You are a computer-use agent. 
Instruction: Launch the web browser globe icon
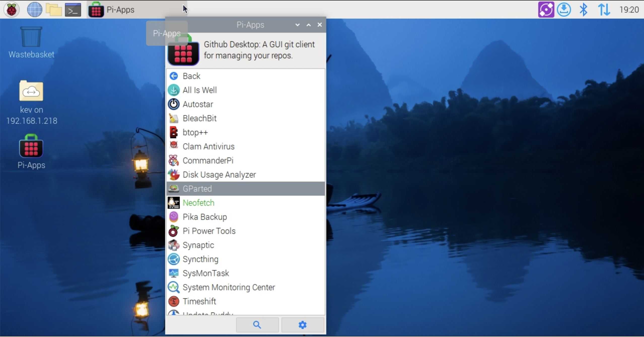pyautogui.click(x=34, y=10)
